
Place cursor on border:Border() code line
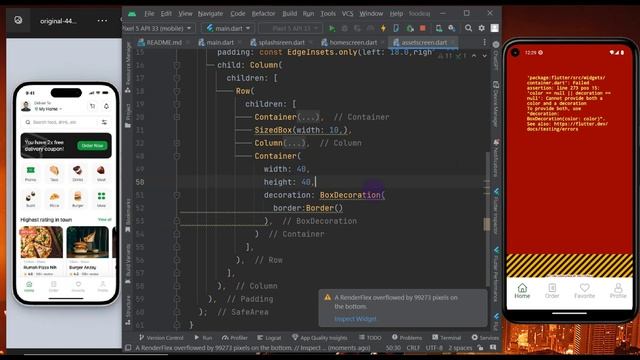(x=308, y=208)
